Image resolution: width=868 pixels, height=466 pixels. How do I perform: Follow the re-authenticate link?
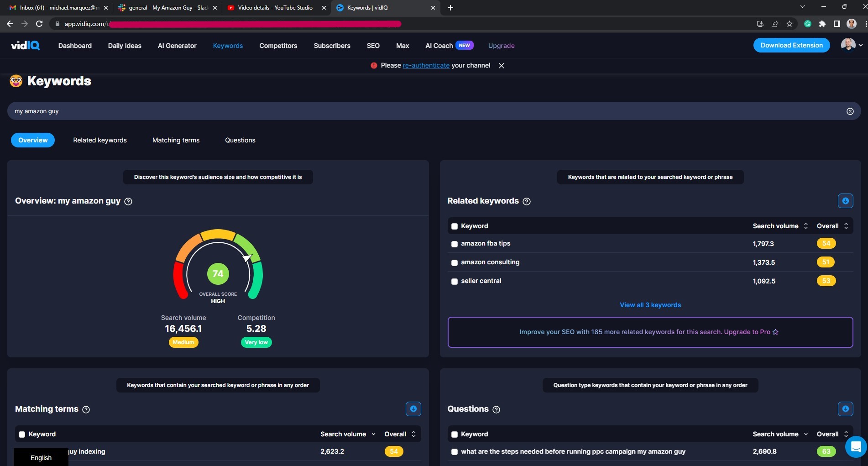coord(426,65)
